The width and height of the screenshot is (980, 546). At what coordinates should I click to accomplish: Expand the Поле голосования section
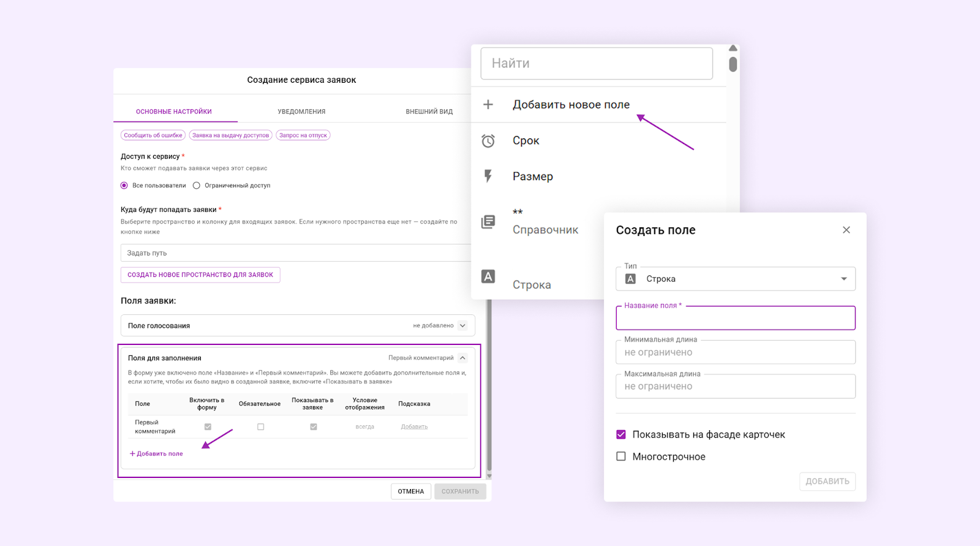point(463,326)
